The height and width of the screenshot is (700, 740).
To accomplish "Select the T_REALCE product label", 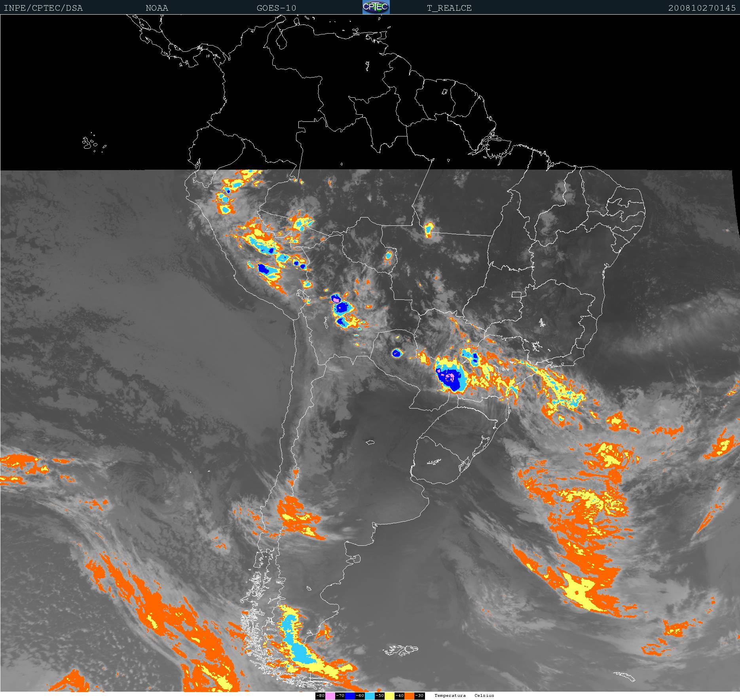I will [x=449, y=8].
